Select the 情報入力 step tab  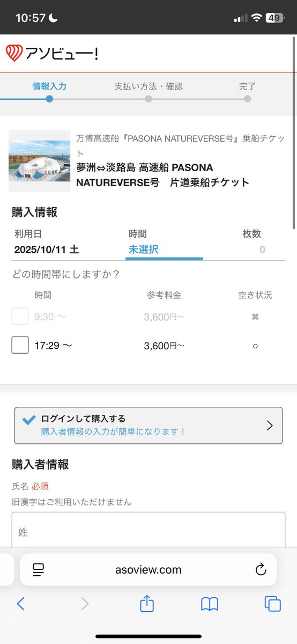49,86
